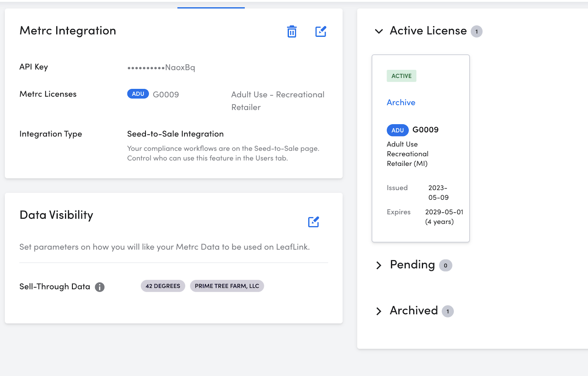This screenshot has width=588, height=376.
Task: Click the ADU badge in the license card
Action: (x=398, y=130)
